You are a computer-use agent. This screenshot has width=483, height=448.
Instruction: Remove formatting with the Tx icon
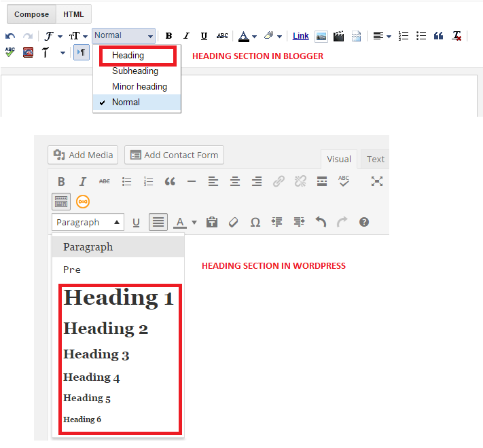click(457, 36)
